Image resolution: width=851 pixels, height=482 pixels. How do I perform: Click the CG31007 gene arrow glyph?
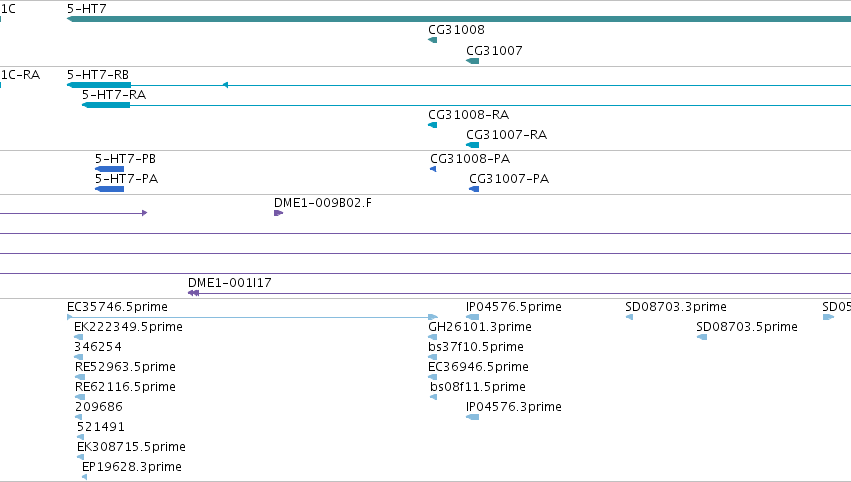(x=473, y=61)
